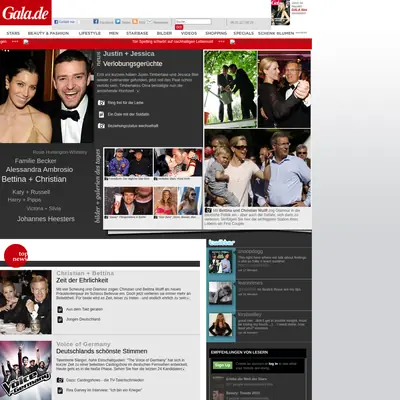Open the Justin and Jessica main photo

[x=47, y=96]
